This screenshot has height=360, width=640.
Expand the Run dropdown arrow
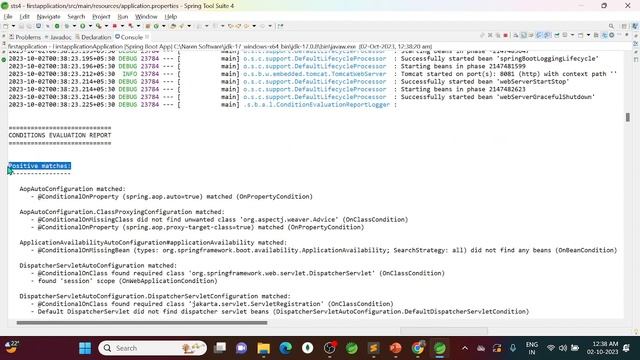[90, 26]
